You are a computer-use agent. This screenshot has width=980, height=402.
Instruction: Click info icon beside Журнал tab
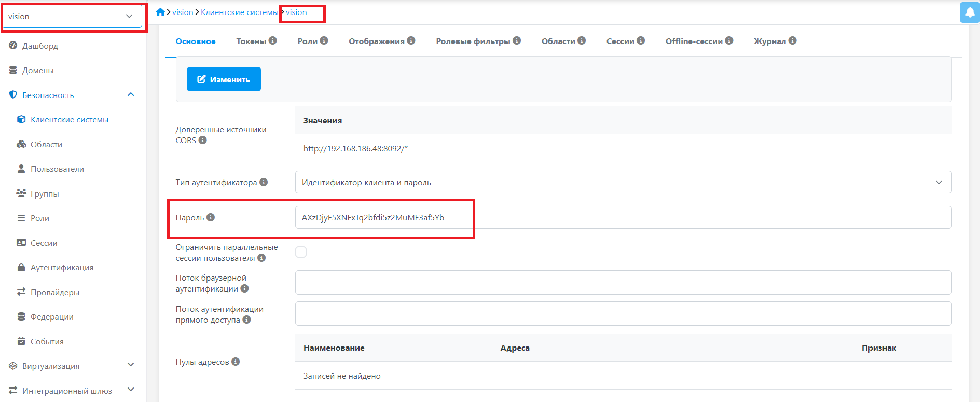click(792, 40)
